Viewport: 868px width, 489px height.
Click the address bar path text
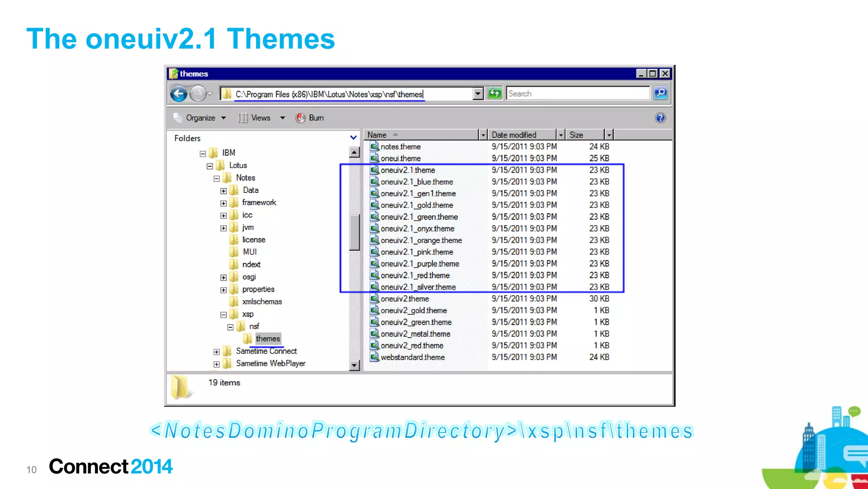[x=329, y=94]
